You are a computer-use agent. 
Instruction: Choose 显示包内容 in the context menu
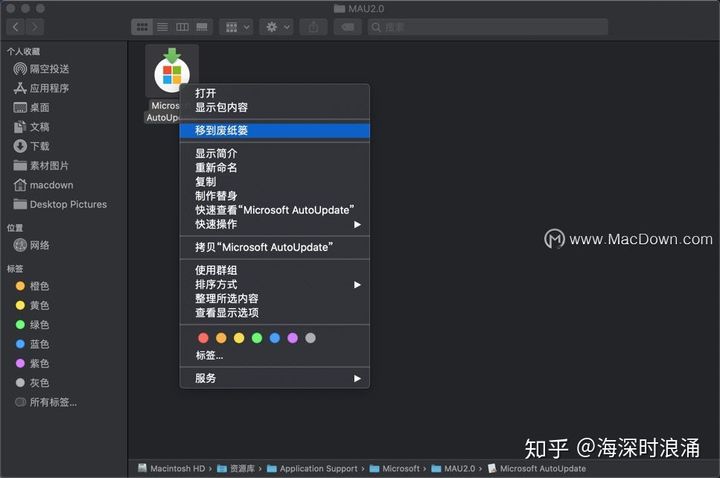(x=275, y=107)
